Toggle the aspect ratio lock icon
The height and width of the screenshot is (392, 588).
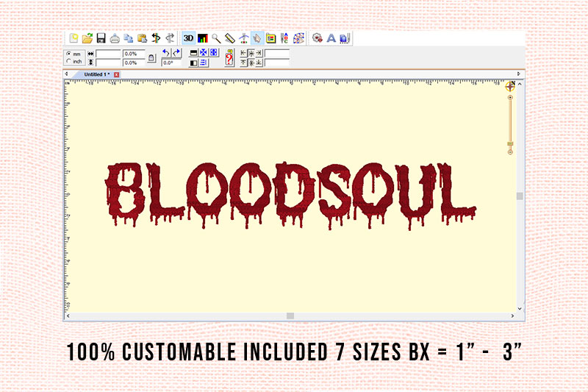coord(151,58)
